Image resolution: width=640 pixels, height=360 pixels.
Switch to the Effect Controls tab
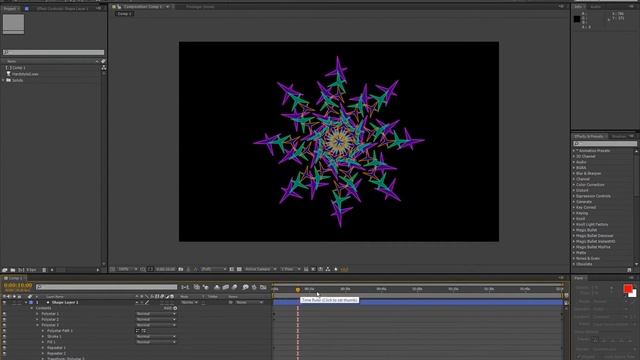pyautogui.click(x=62, y=8)
